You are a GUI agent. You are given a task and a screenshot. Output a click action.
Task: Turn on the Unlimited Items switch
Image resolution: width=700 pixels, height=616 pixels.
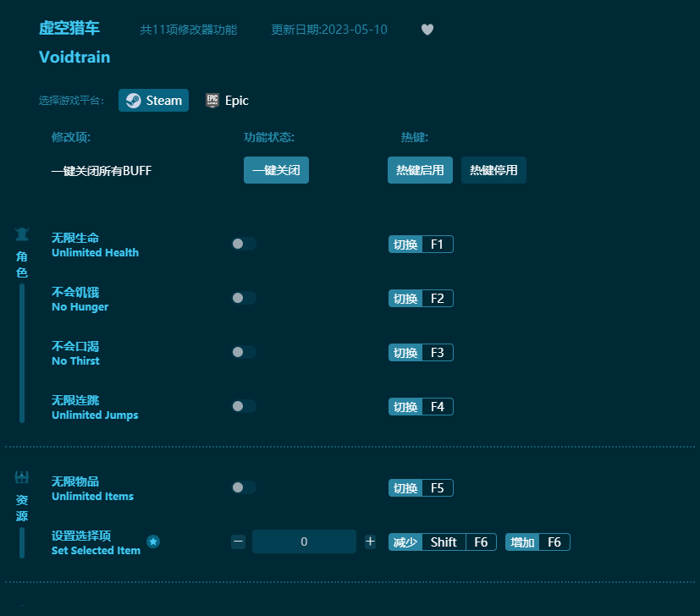point(243,487)
